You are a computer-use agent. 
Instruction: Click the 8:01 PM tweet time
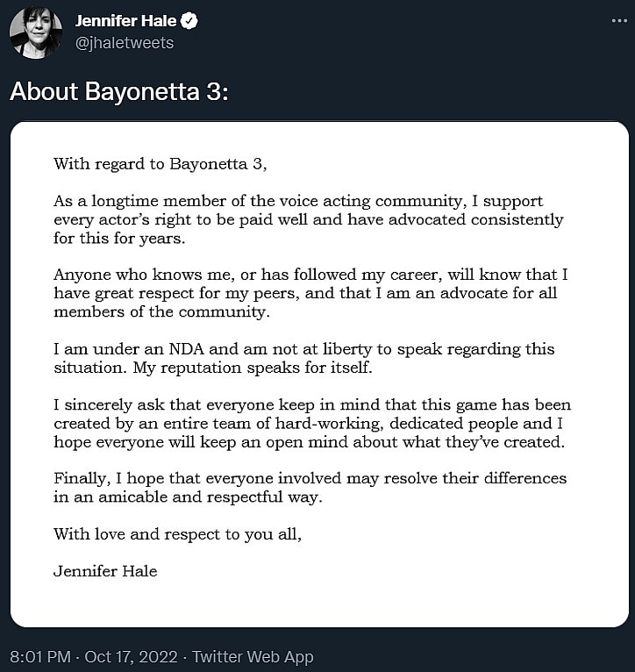pyautogui.click(x=41, y=656)
